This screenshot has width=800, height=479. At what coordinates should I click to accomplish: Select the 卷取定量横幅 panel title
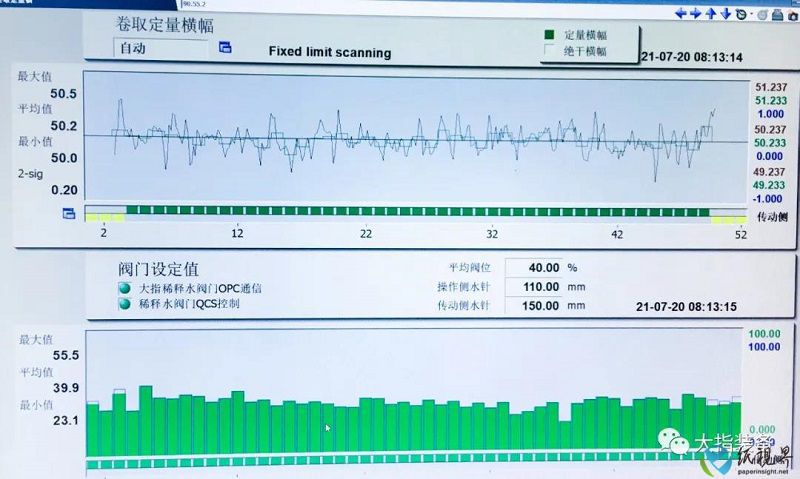click(x=164, y=25)
